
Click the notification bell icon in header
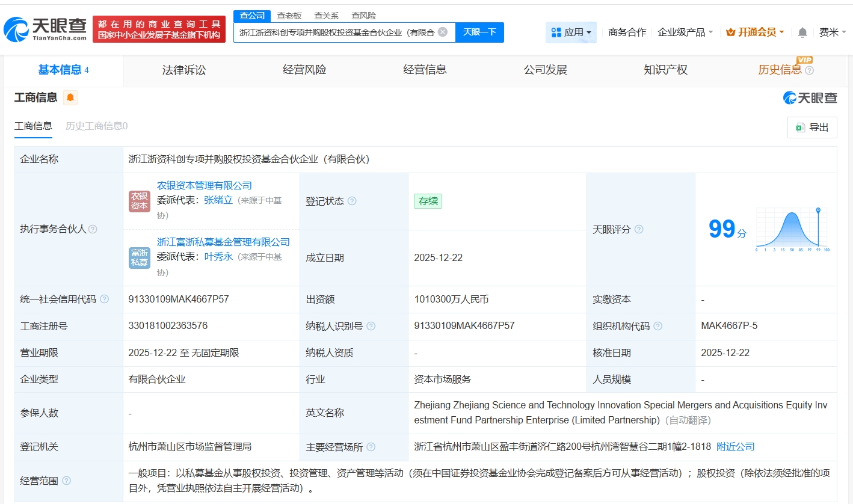(x=802, y=32)
